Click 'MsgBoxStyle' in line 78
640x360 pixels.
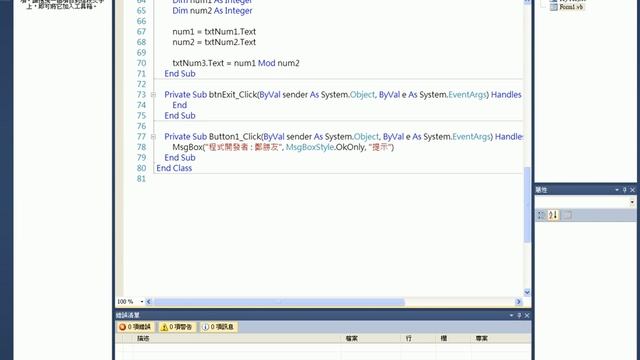[x=310, y=147]
